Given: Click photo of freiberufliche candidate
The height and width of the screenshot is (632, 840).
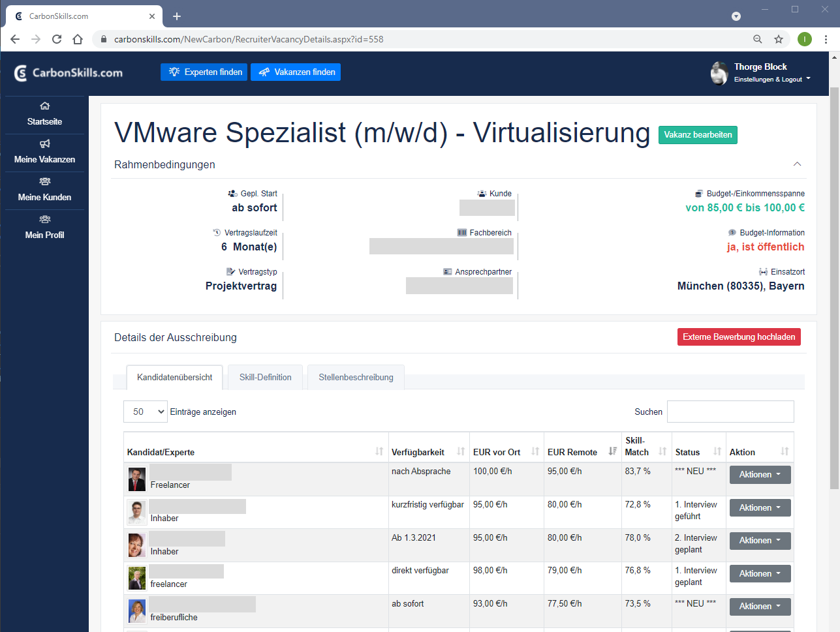Looking at the screenshot, I should point(137,611).
